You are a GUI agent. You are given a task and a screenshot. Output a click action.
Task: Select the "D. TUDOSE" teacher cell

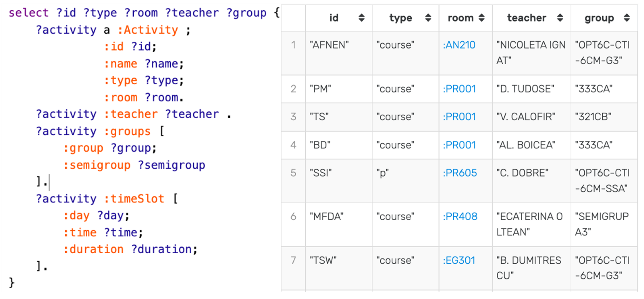525,89
